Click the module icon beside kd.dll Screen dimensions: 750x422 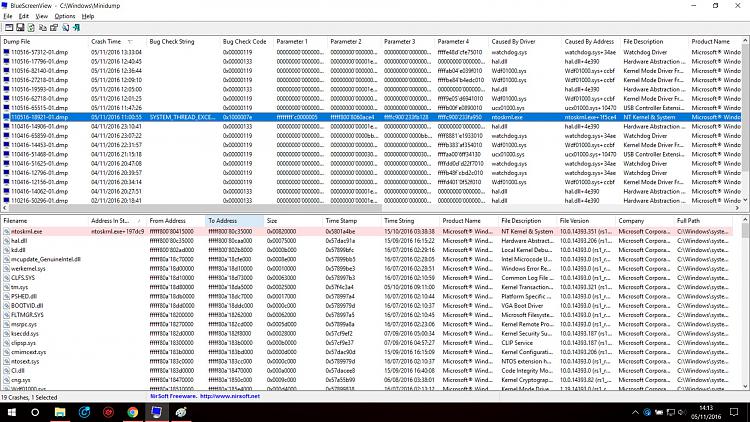(6, 250)
